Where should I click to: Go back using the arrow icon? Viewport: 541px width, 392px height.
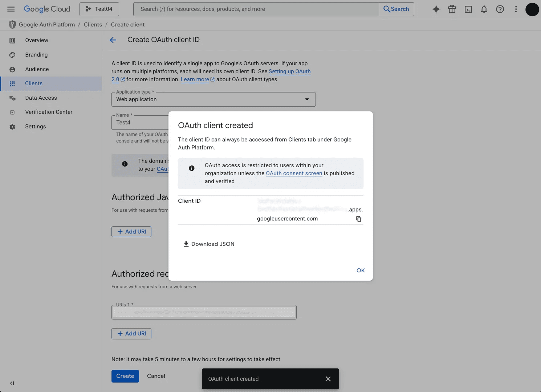coord(113,40)
